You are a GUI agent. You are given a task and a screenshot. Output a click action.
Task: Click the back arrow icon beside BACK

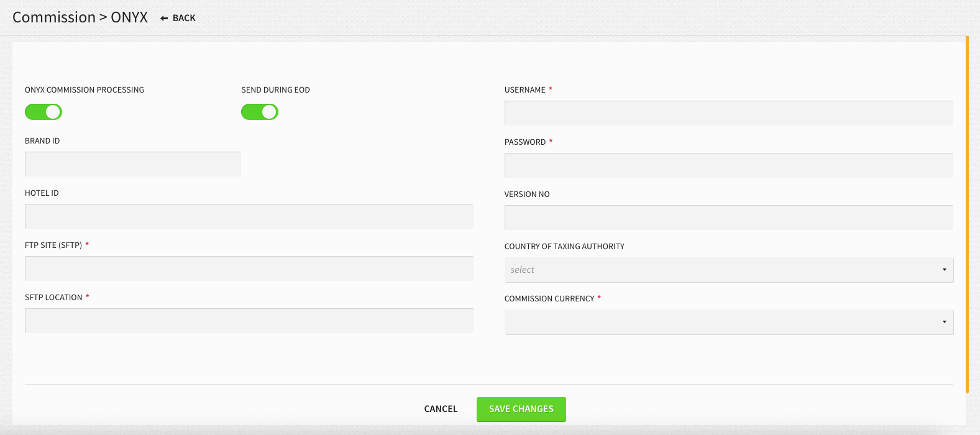164,19
